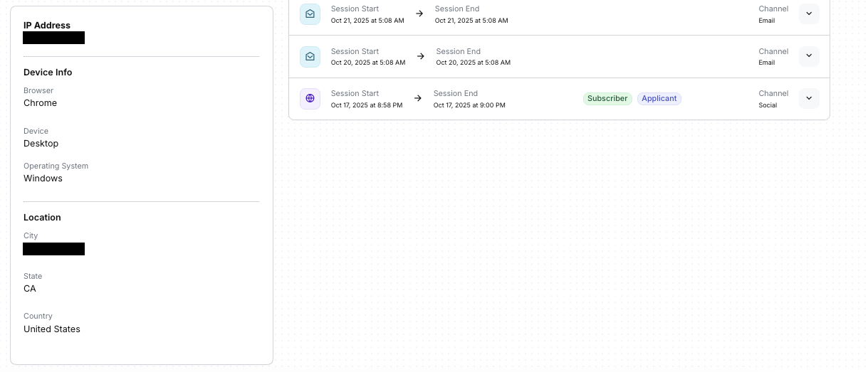Click the arrow in the Oct 17 session row

418,99
